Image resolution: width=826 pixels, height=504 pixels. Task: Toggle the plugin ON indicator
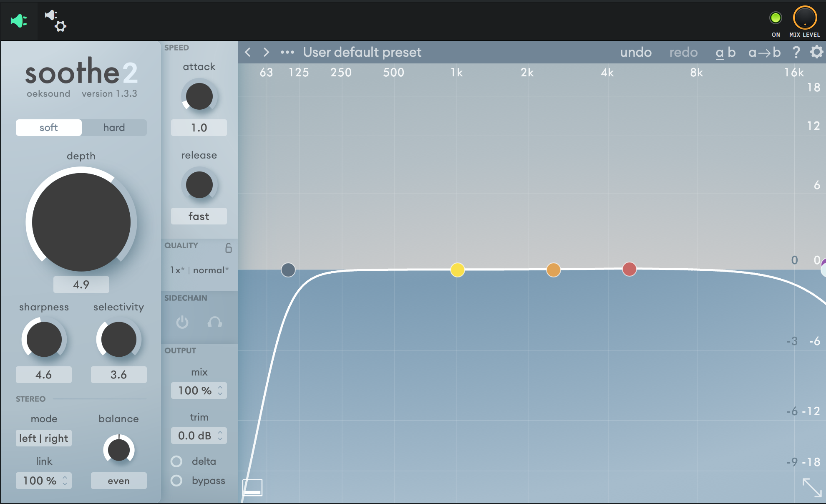(x=775, y=17)
